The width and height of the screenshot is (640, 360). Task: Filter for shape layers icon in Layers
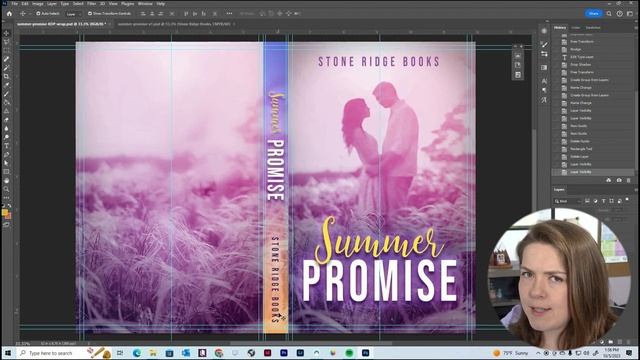coord(611,201)
